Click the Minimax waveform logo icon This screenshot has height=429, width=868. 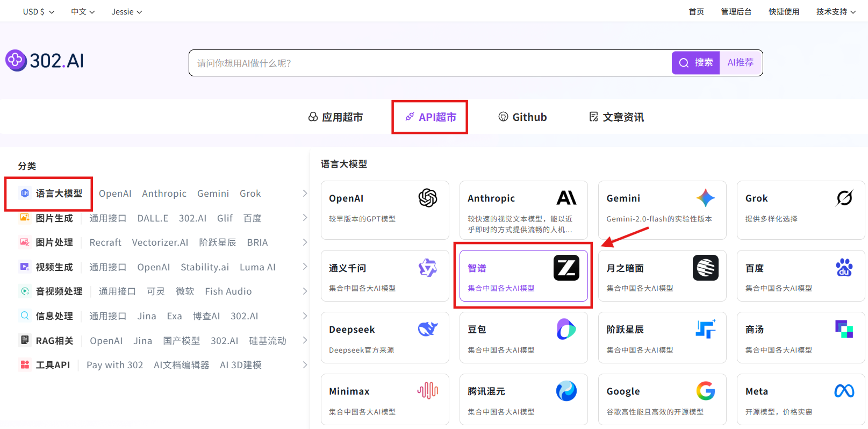428,391
